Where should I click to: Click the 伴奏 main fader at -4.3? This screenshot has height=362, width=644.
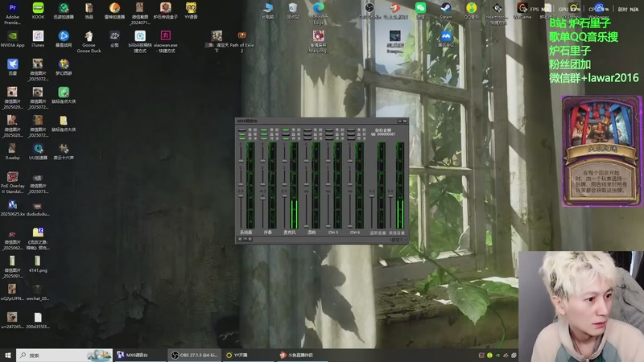click(x=263, y=198)
